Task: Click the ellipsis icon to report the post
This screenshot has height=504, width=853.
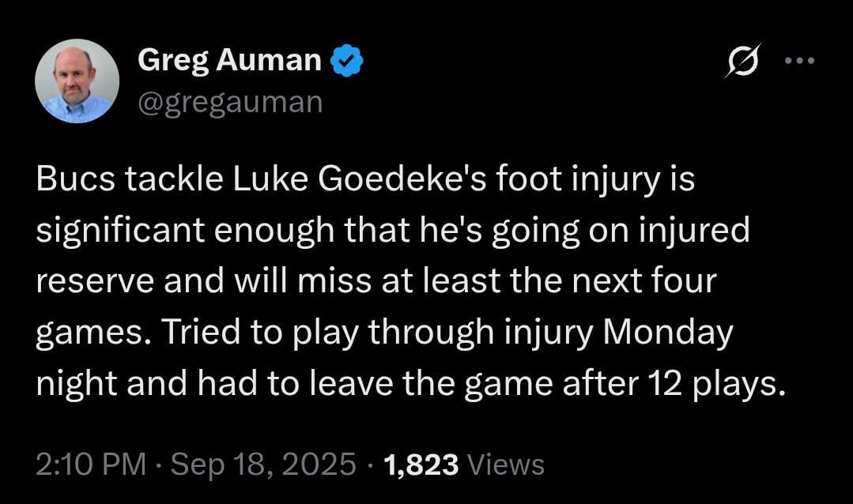Action: point(802,59)
